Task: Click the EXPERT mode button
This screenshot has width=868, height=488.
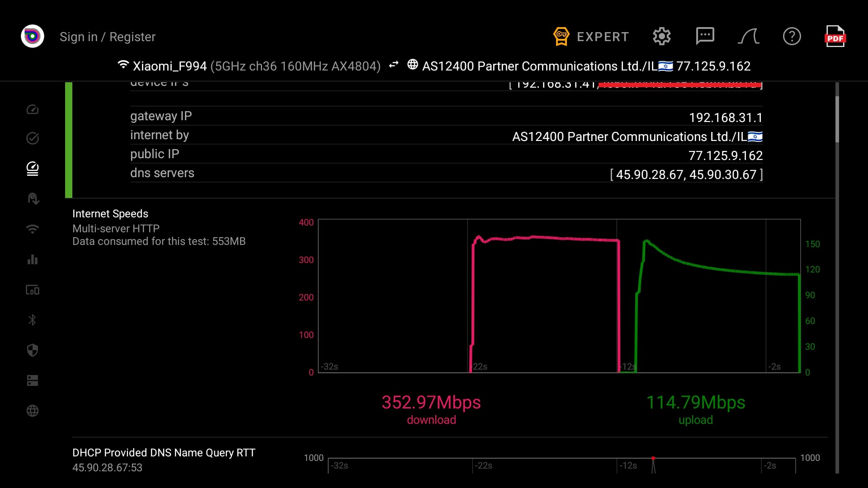Action: coord(591,37)
